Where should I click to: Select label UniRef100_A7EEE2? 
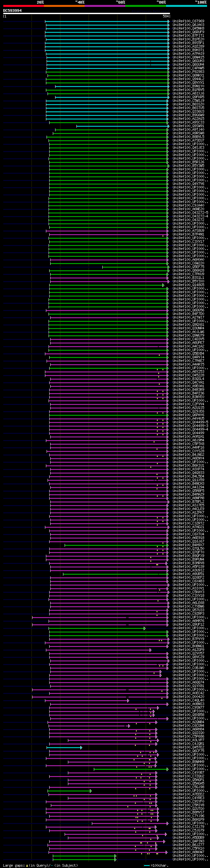tap(188, 794)
